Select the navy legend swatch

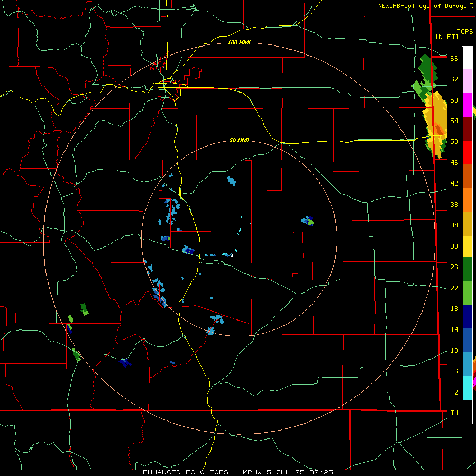(x=467, y=317)
